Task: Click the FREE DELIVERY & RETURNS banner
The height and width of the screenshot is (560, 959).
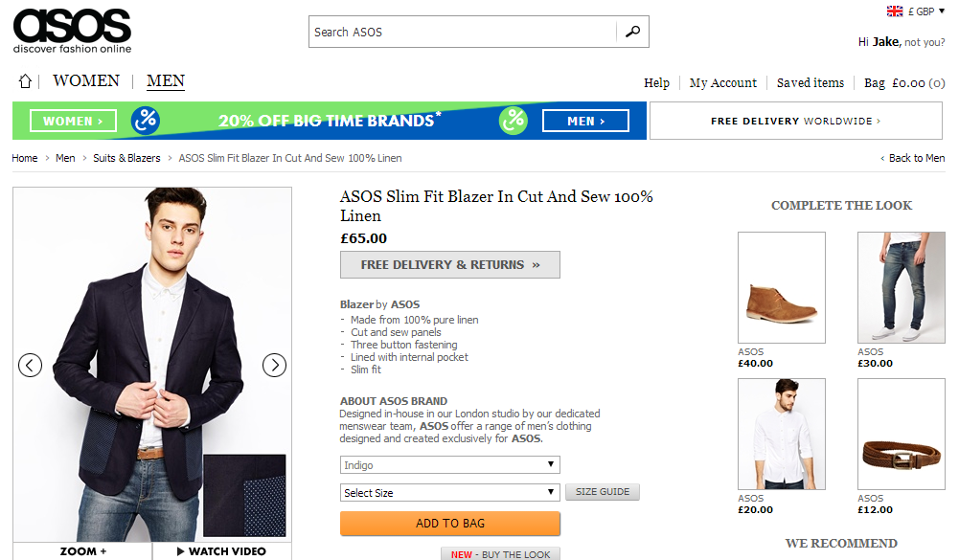Action: click(x=449, y=264)
